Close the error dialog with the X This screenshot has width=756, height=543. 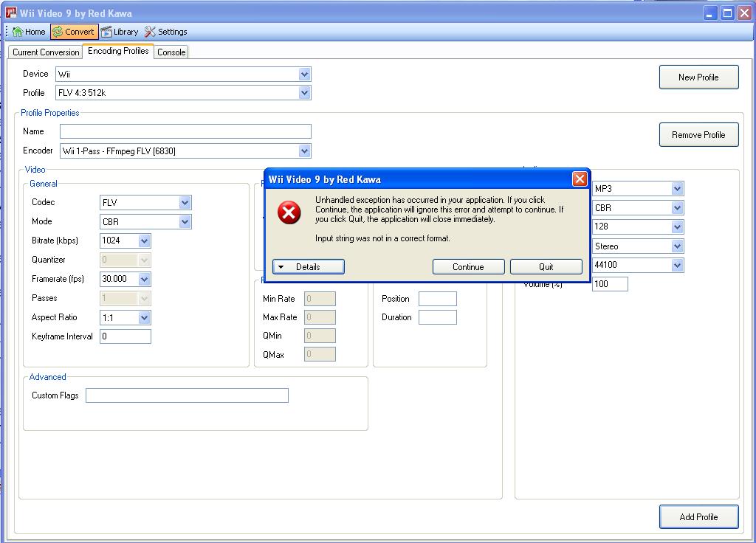pos(580,179)
